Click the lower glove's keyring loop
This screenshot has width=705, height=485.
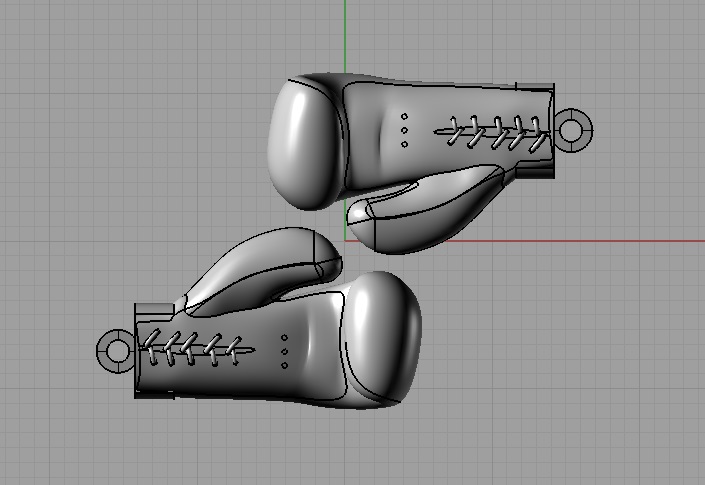[x=114, y=350]
